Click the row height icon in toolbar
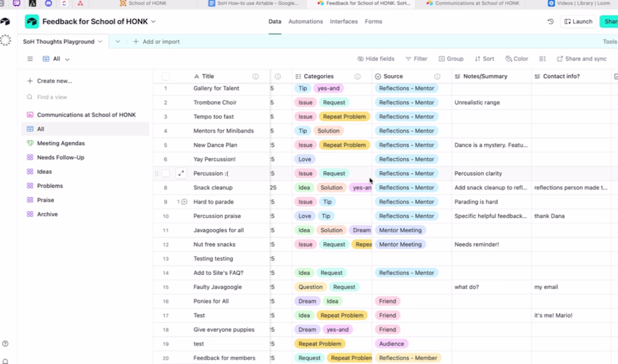This screenshot has width=618, height=364. (x=542, y=58)
